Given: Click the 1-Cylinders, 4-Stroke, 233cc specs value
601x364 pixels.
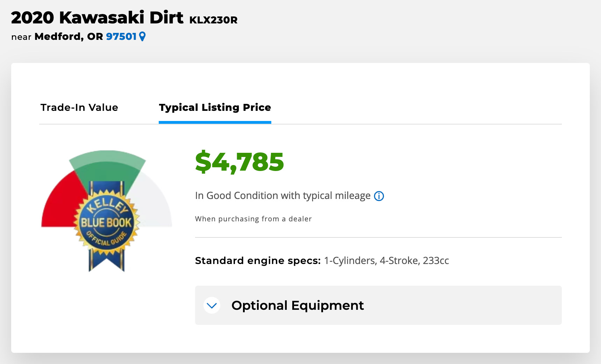Looking at the screenshot, I should pyautogui.click(x=386, y=261).
